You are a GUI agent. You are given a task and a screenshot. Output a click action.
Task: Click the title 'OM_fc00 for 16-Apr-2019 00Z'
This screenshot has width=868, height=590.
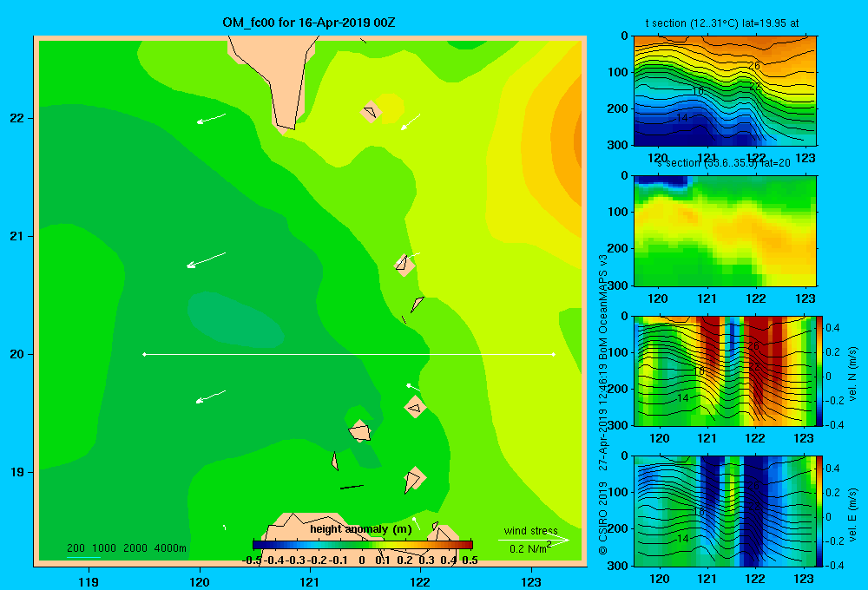coord(309,23)
